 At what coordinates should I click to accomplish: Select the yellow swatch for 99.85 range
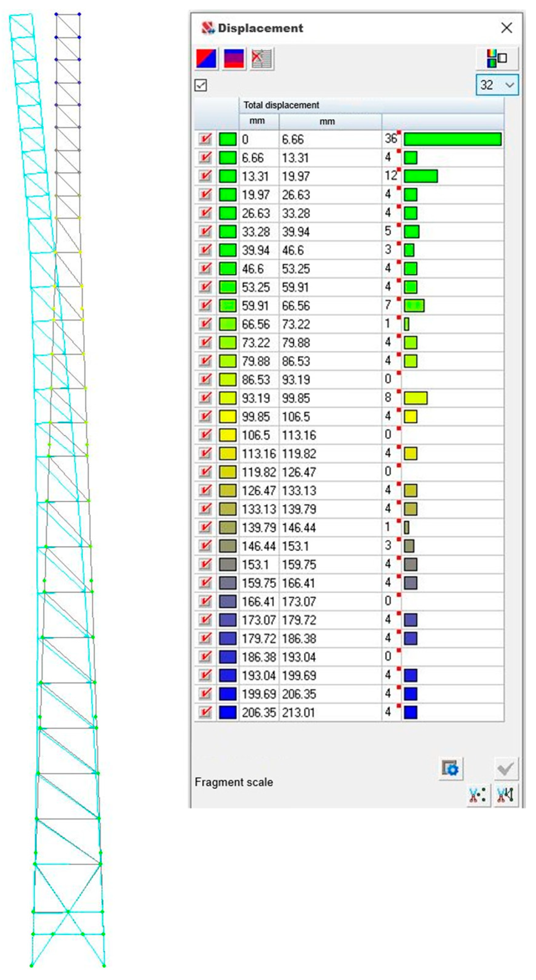[228, 417]
